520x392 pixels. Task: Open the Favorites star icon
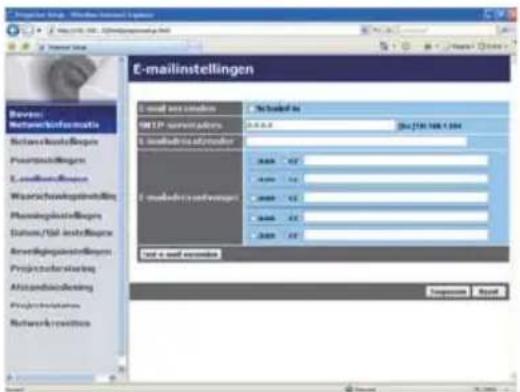tap(12, 47)
